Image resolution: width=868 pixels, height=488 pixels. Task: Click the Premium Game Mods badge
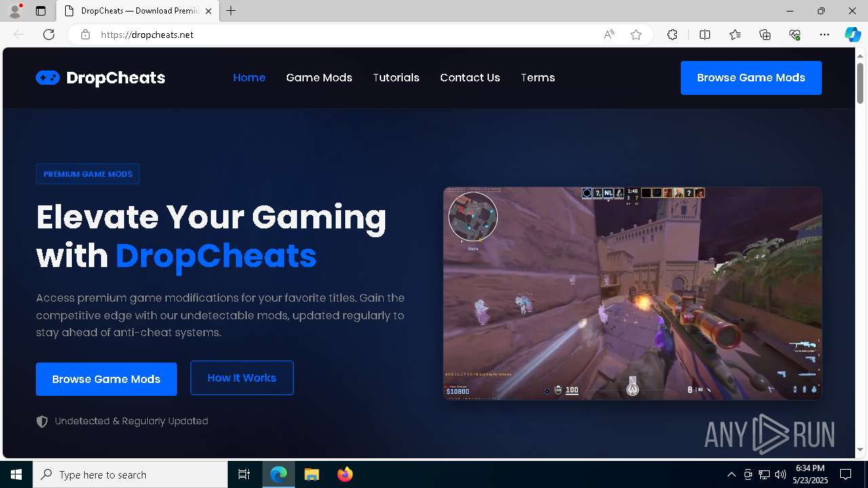(x=88, y=174)
